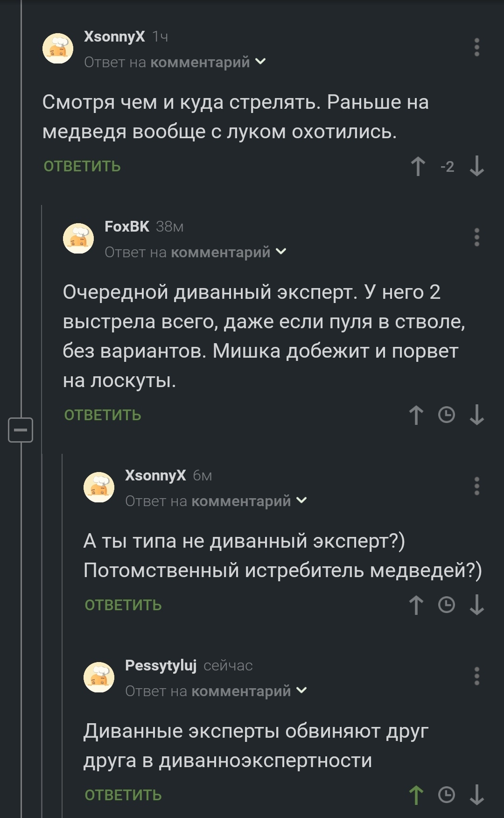Downvote XsonnyX's bear exterminator reply
Screen dimensions: 504x818
(x=476, y=605)
